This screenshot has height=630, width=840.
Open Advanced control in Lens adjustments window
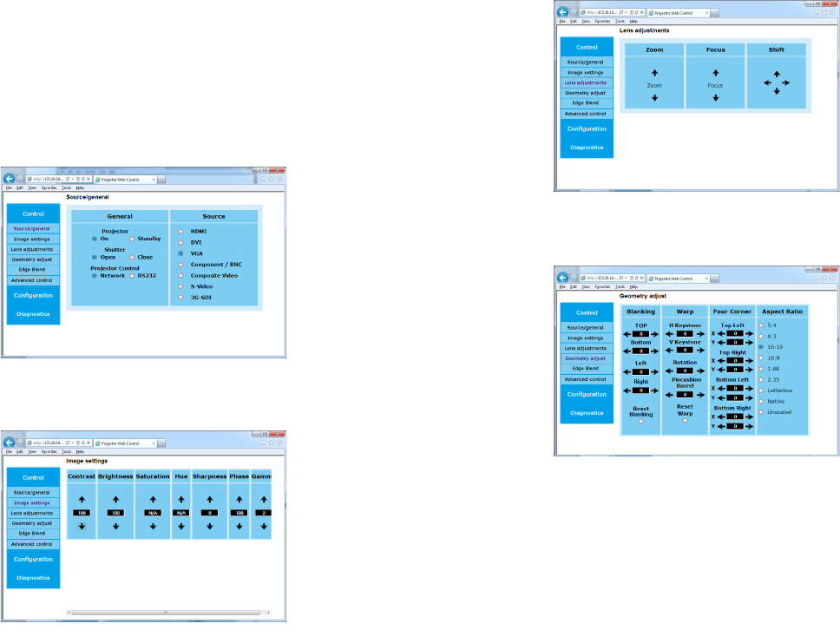(586, 114)
